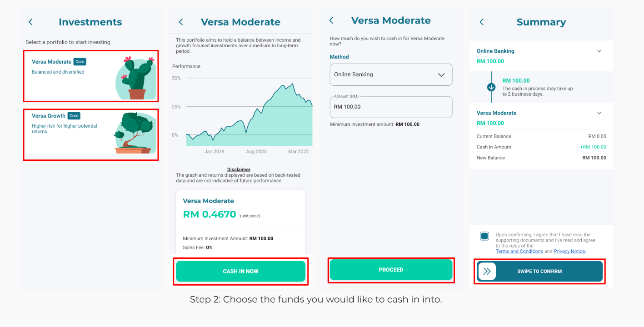
Task: Click the Amount (RM) input field
Action: pos(391,107)
